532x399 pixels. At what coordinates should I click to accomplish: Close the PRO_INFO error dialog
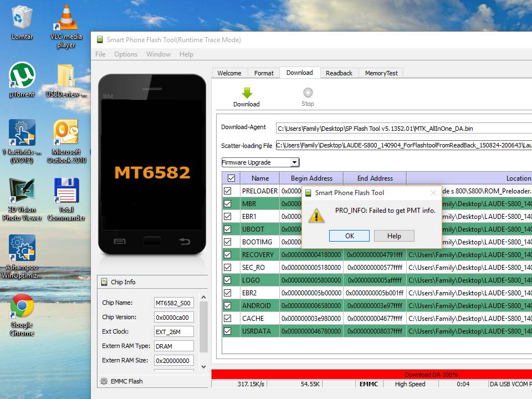click(433, 193)
